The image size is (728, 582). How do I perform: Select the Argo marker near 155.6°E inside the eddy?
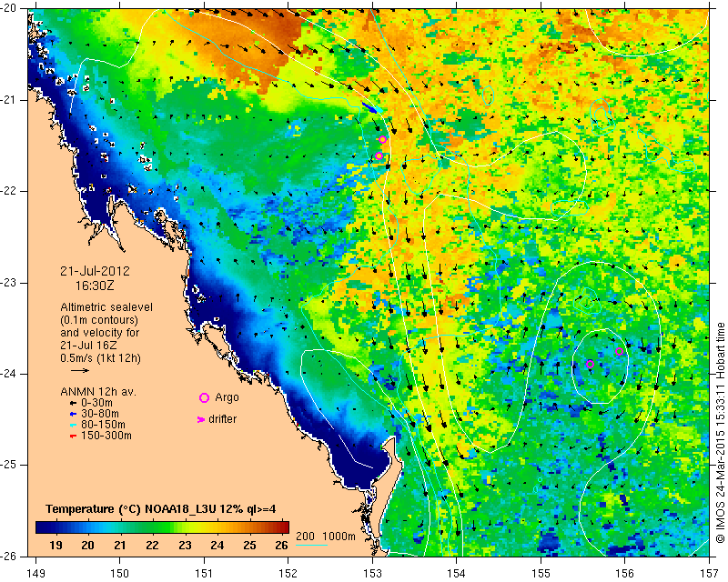click(590, 365)
